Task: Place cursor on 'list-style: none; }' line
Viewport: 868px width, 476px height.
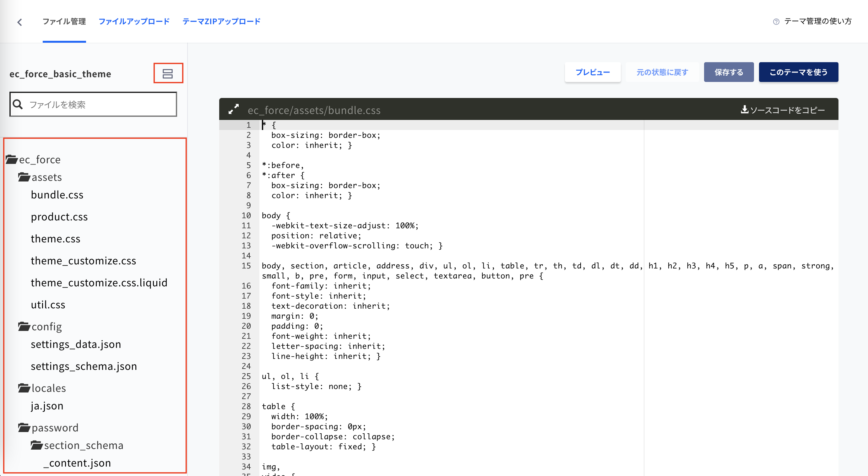Action: (316, 386)
